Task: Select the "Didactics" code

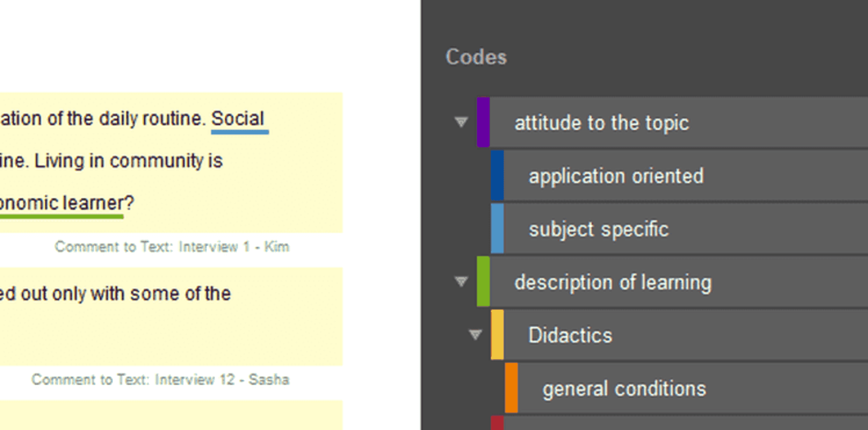Action: (x=570, y=335)
